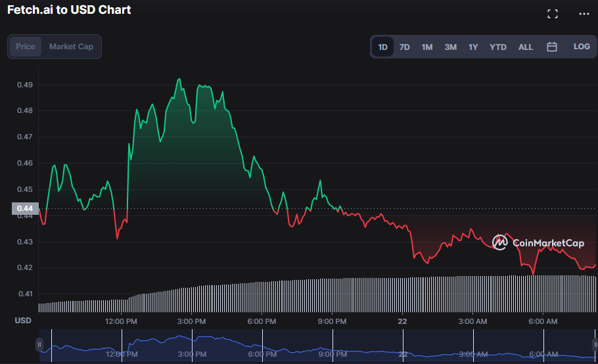Open the three-dot more options menu

pos(584,14)
